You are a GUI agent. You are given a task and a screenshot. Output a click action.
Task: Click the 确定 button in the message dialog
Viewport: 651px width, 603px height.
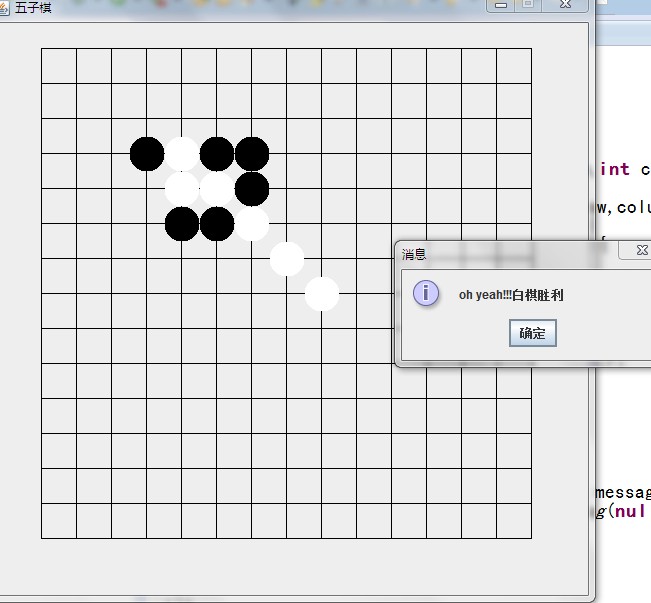point(533,333)
